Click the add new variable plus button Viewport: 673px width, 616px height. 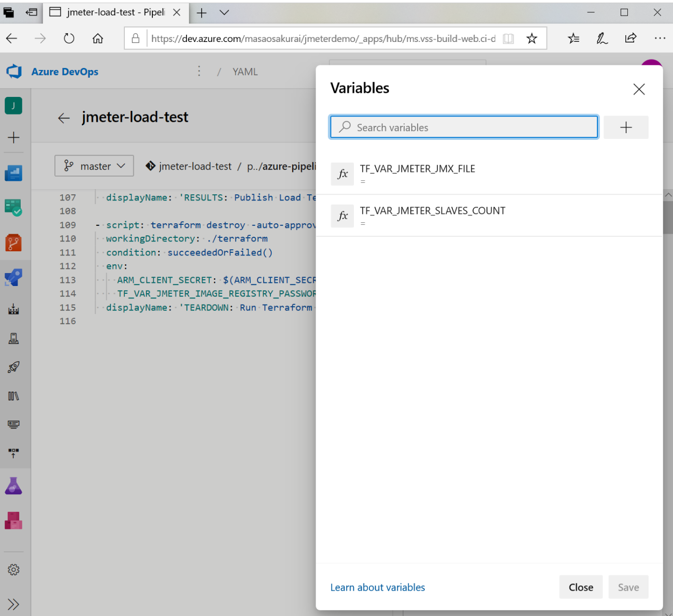626,127
